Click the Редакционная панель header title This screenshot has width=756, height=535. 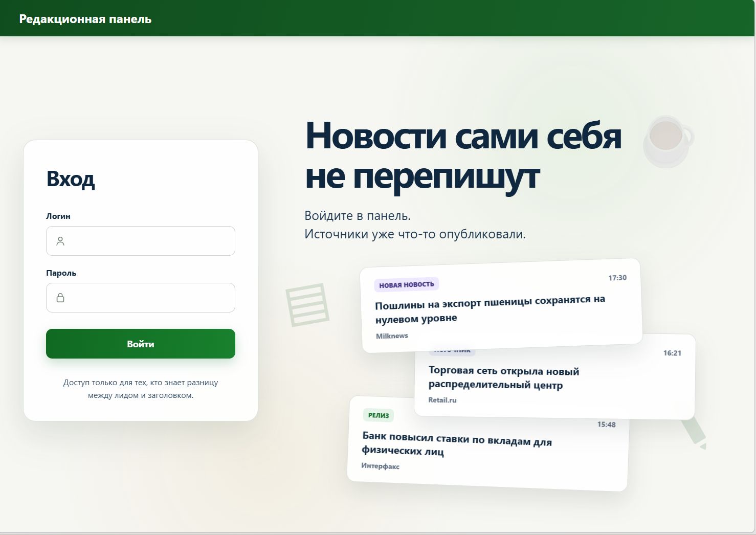pos(85,19)
